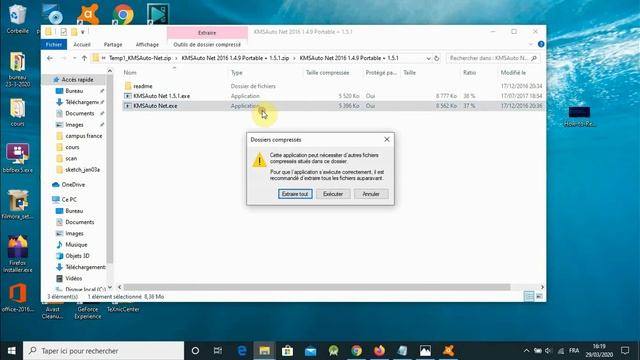Open Vidéos under Ce PC
The width and height of the screenshot is (640, 360).
73,278
